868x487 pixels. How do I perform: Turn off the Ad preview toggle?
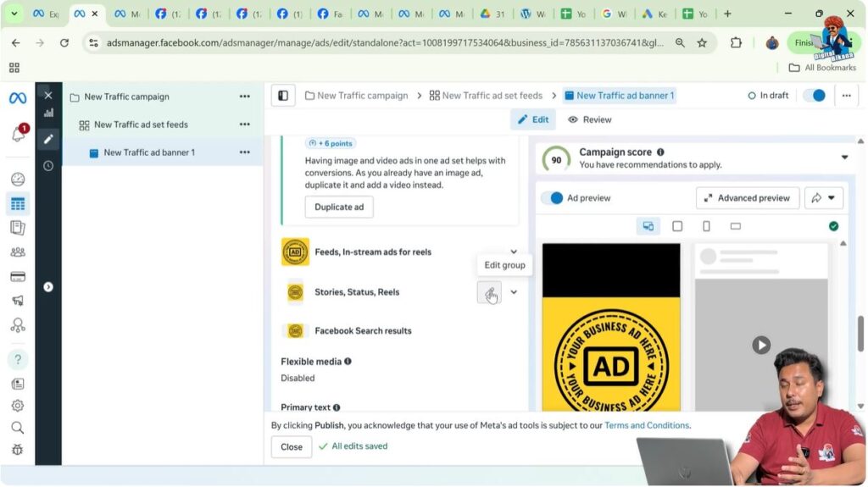pos(552,198)
